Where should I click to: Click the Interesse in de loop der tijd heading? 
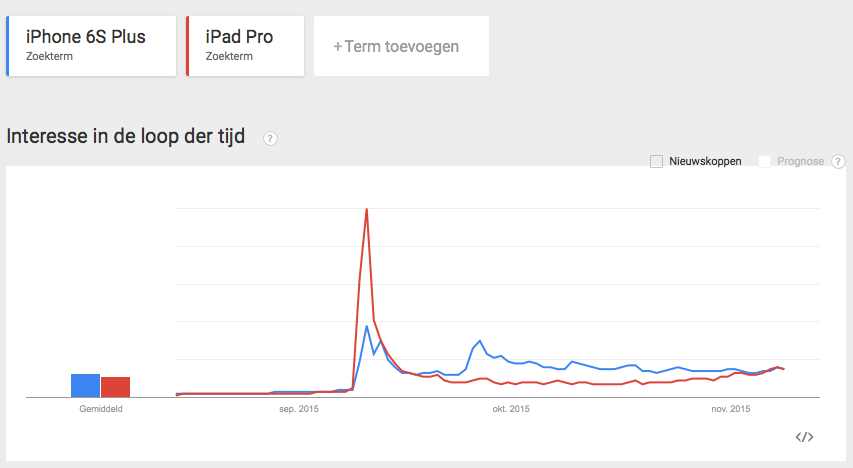coord(125,137)
